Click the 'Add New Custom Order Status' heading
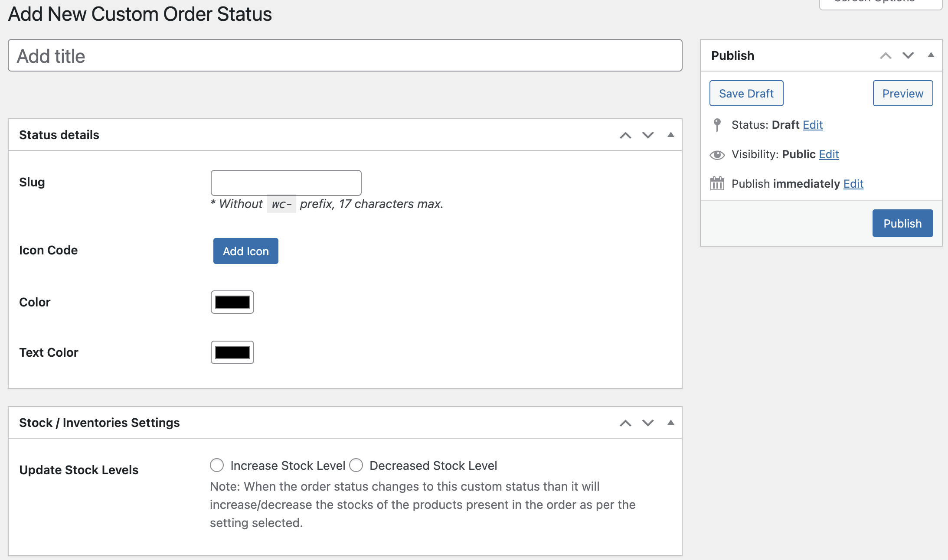Screen dimensions: 948x560 coord(140,14)
